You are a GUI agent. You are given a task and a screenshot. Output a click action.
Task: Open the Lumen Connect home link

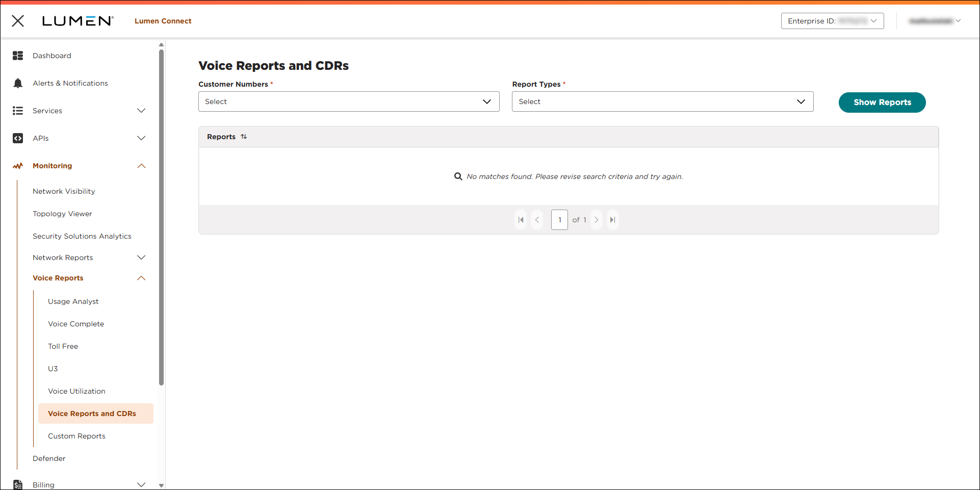[163, 21]
